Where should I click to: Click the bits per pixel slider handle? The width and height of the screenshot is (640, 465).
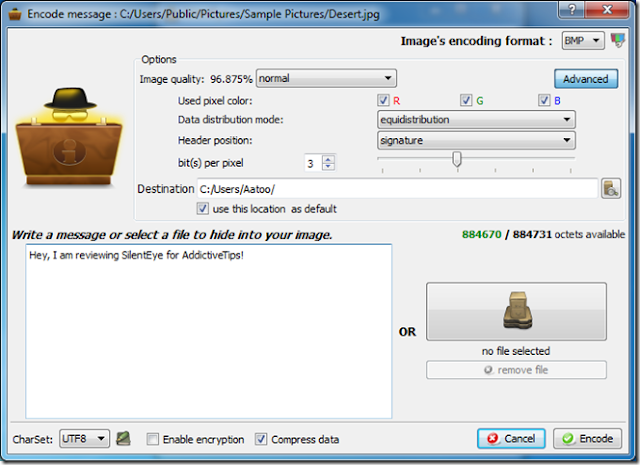click(x=457, y=159)
